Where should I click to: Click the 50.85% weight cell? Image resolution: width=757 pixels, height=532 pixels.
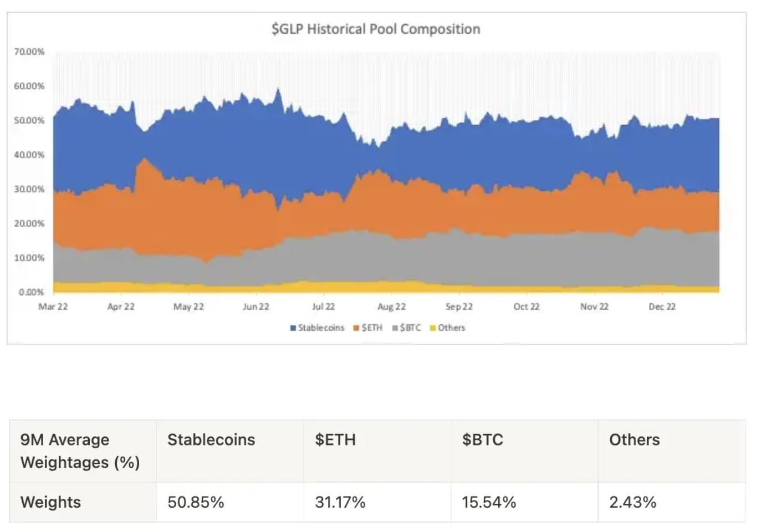pyautogui.click(x=196, y=503)
